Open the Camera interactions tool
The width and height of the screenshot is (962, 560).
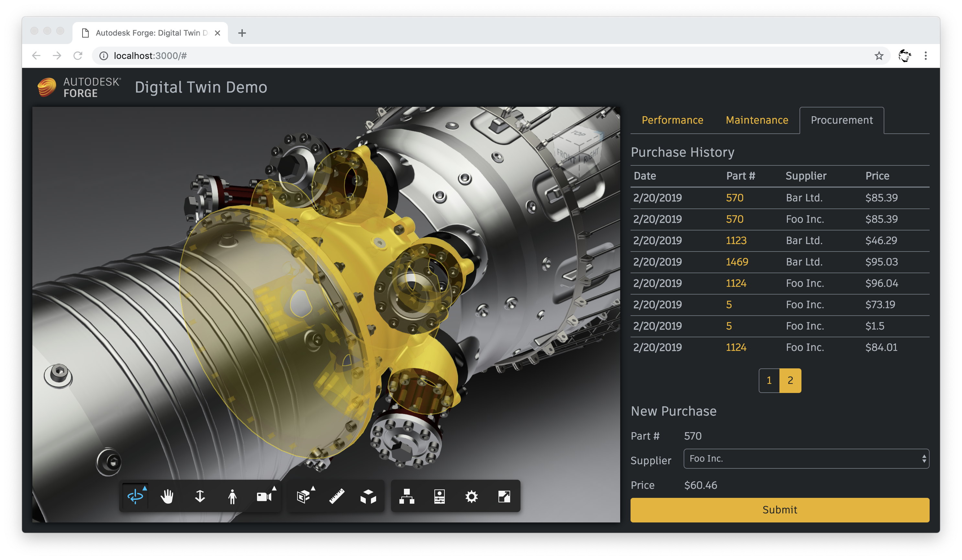click(x=264, y=496)
